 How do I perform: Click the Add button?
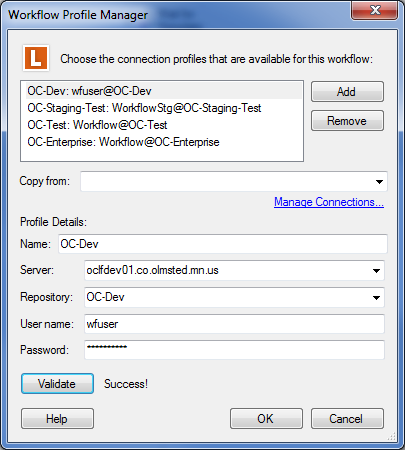[347, 91]
